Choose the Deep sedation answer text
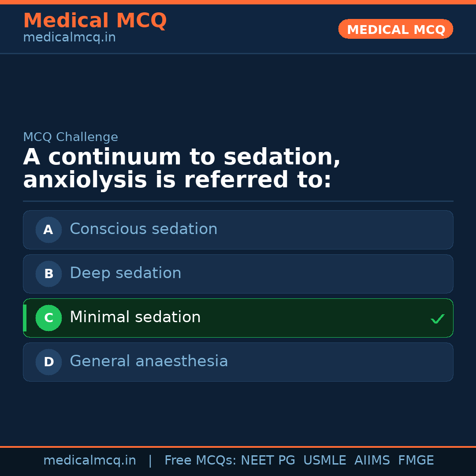476x476 pixels. 125,273
